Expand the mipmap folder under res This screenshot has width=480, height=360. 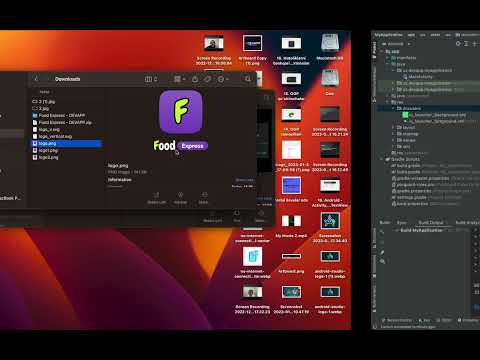pos(393,134)
